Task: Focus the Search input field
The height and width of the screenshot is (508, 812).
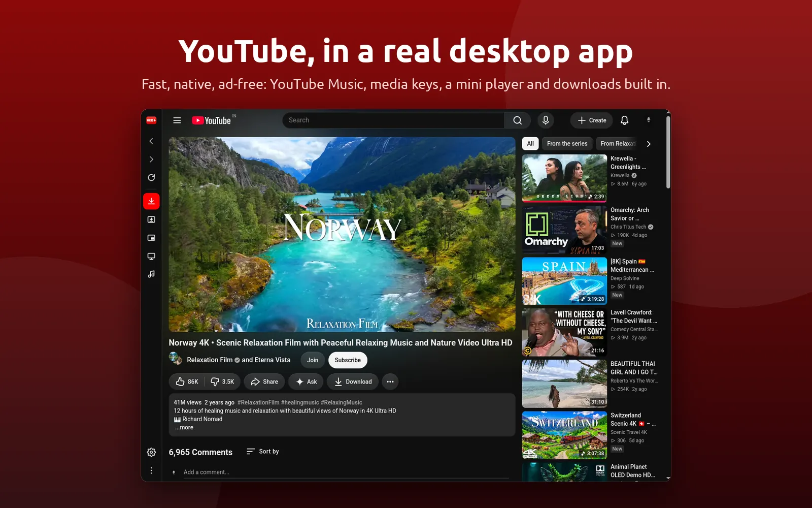Action: [393, 120]
